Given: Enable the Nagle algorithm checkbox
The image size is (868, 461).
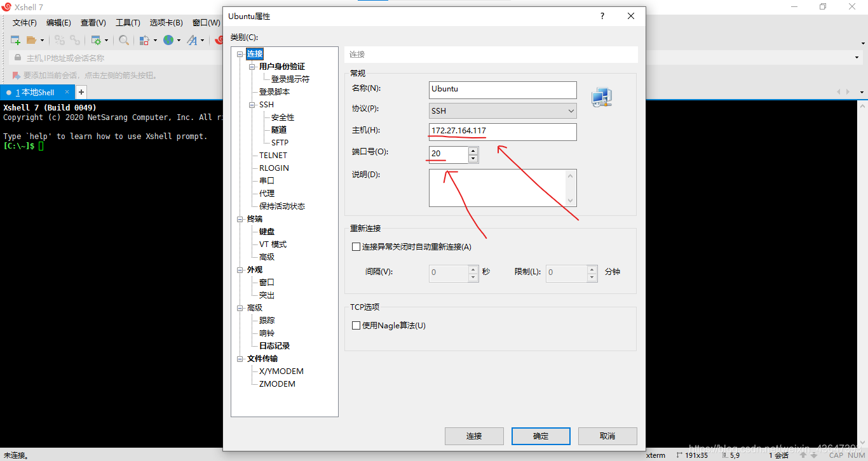Looking at the screenshot, I should pyautogui.click(x=356, y=325).
